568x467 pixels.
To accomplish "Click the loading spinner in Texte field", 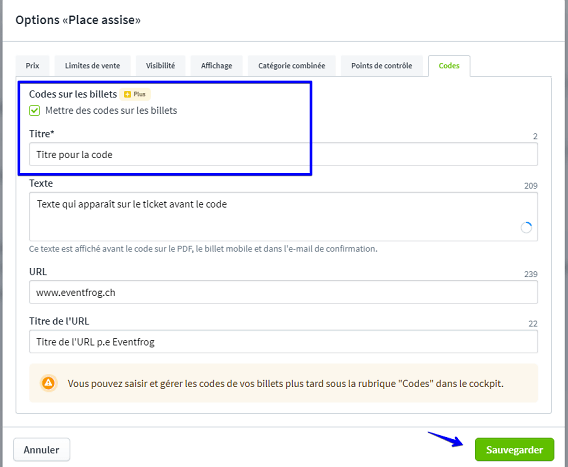I will 526,228.
